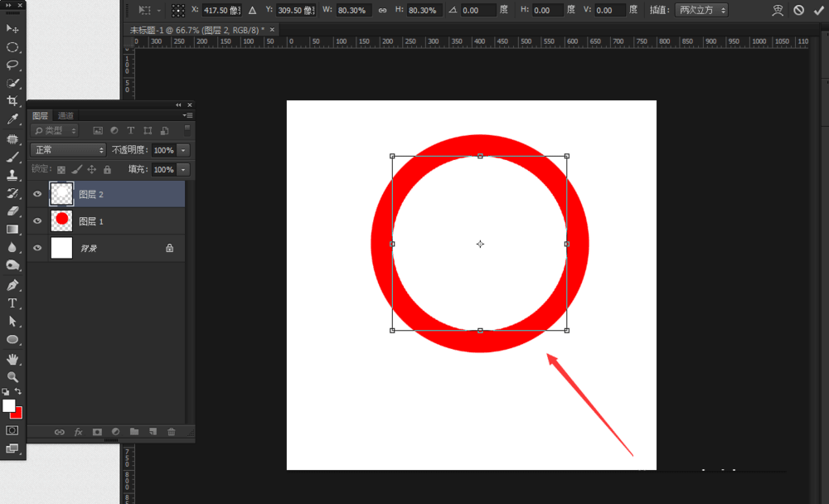Select the Hand tool
Image resolution: width=829 pixels, height=504 pixels.
pos(12,359)
